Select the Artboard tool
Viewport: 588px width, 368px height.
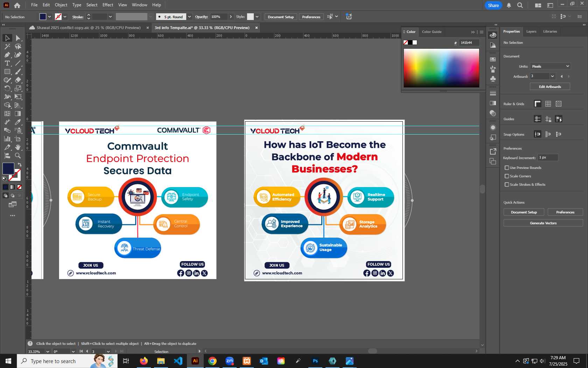18,139
